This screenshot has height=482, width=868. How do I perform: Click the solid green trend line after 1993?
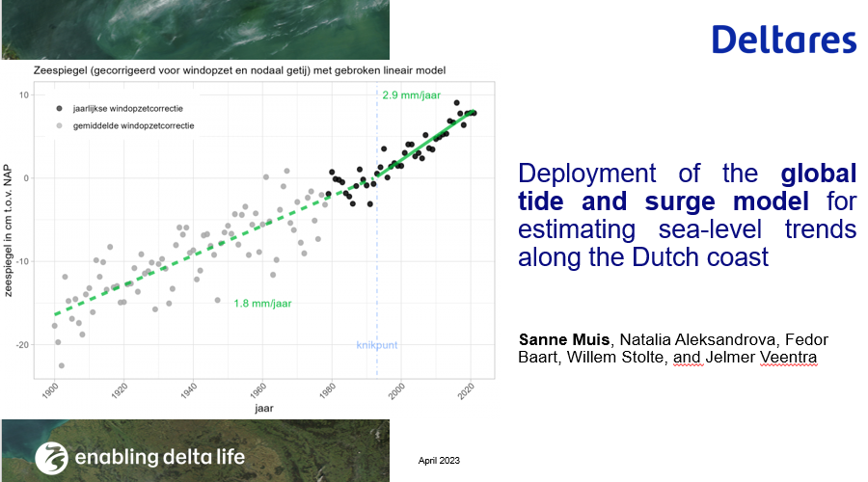coord(425,144)
